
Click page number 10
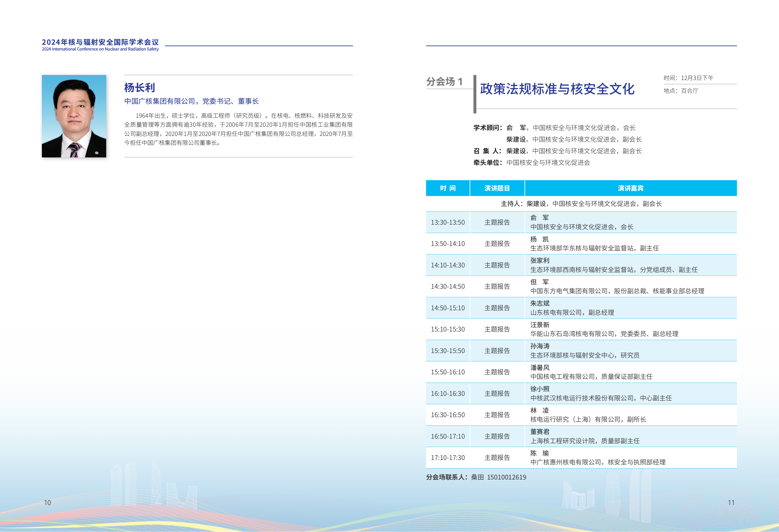[x=47, y=502]
